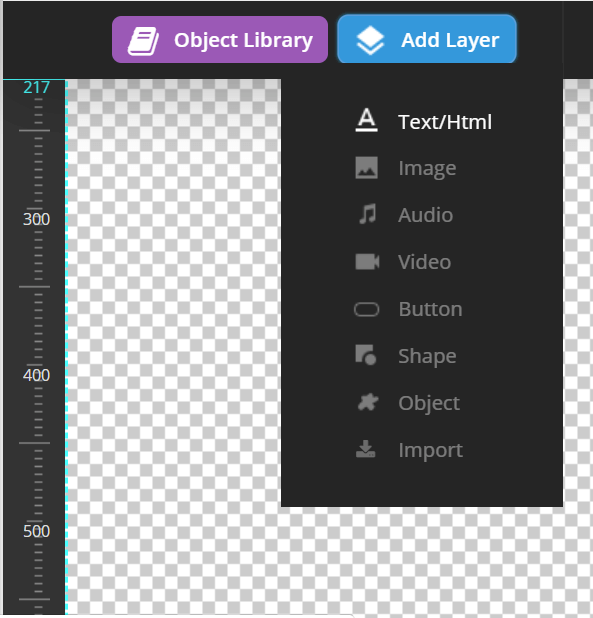Screen dimensions: 593x618
Task: Click the 217 ruler position readout
Action: click(x=36, y=87)
